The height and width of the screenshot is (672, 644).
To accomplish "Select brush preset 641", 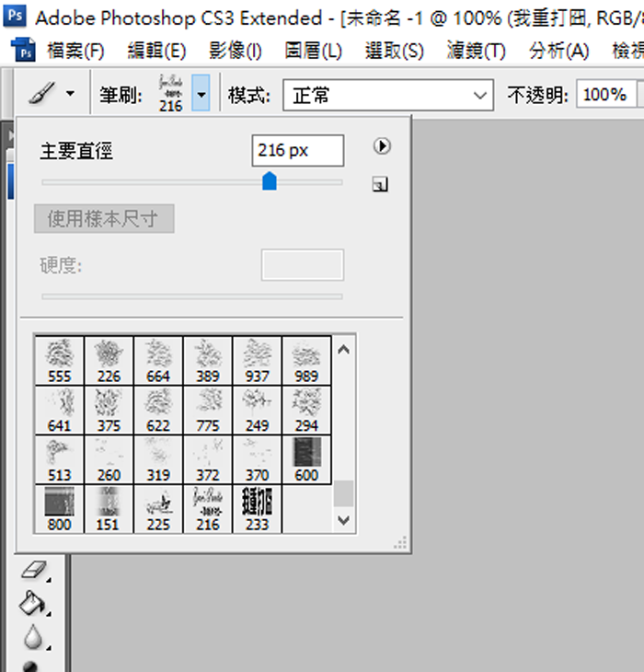I will point(60,411).
